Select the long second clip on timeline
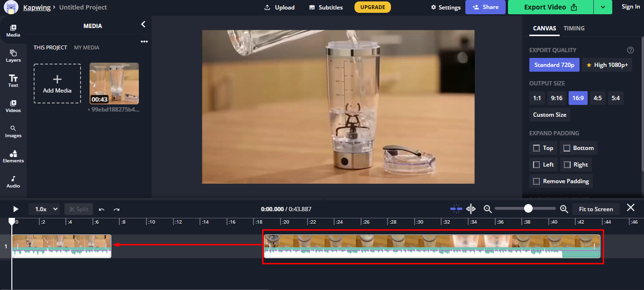The height and width of the screenshot is (290, 644). click(x=432, y=246)
